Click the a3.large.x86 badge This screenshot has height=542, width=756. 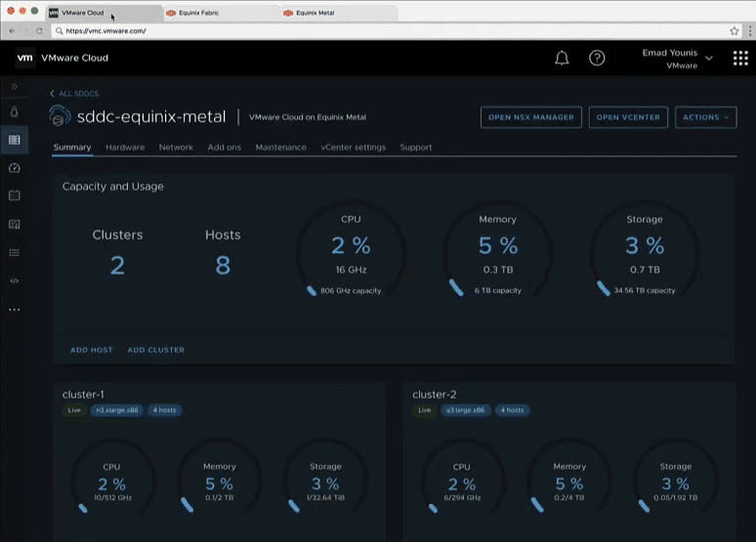point(465,410)
